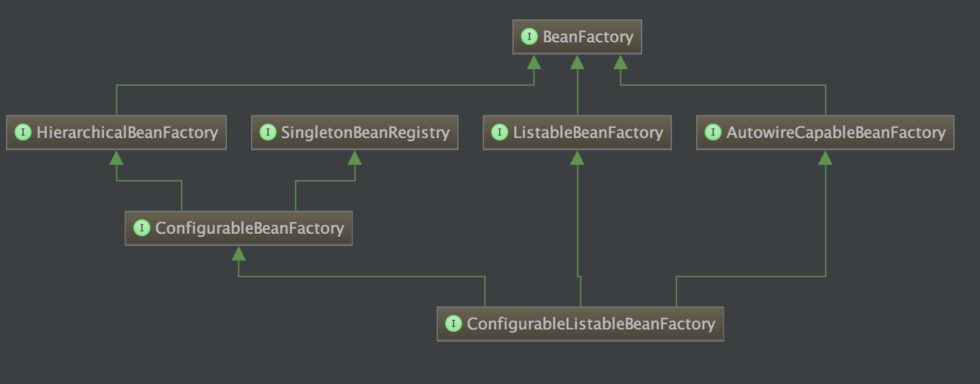The width and height of the screenshot is (980, 384).
Task: Click the interface icon of ListableBeanFactory
Action: [499, 132]
